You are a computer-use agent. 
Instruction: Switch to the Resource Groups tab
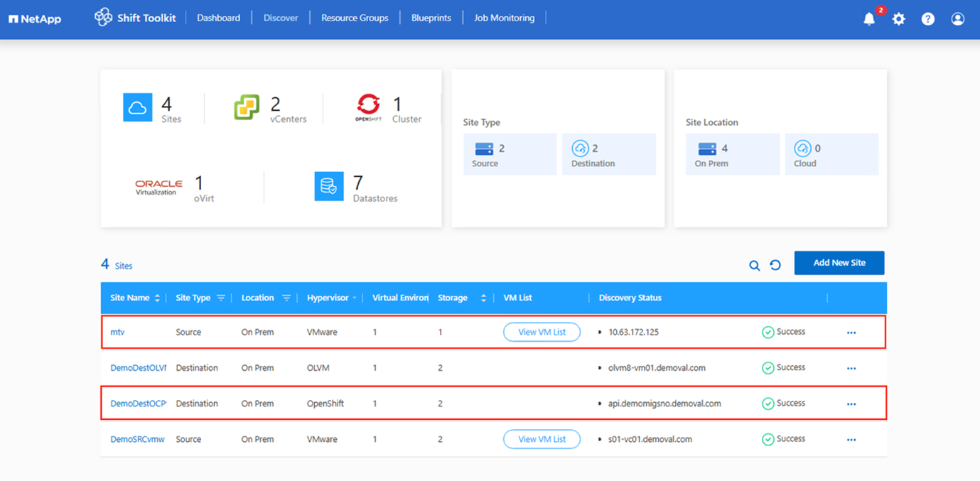[355, 18]
